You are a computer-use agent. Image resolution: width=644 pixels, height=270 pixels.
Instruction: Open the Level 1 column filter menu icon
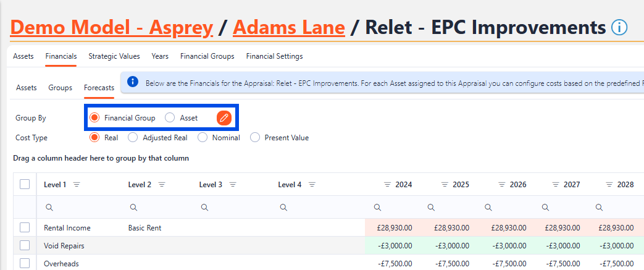[77, 185]
